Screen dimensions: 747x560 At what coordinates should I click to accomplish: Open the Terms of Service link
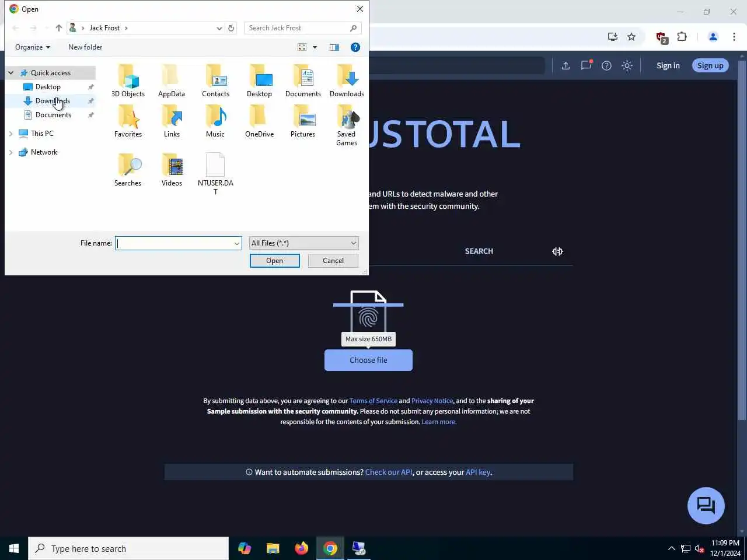coord(373,401)
